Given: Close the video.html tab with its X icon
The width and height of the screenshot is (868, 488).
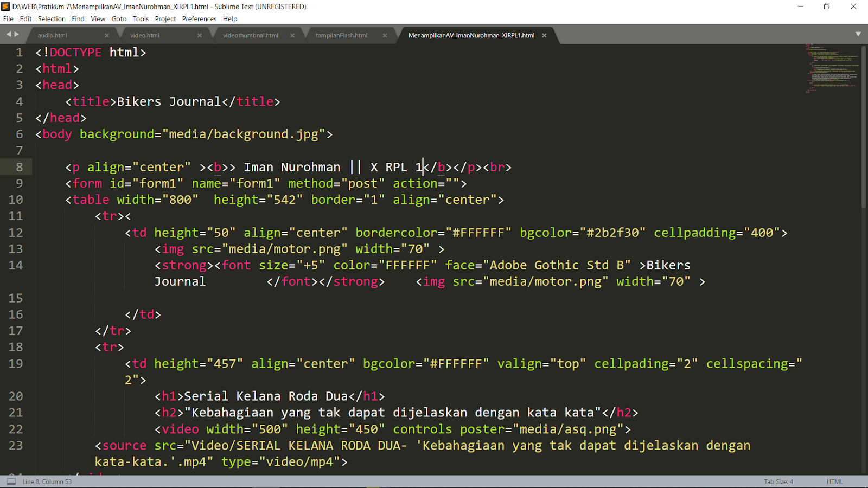Looking at the screenshot, I should pyautogui.click(x=200, y=35).
